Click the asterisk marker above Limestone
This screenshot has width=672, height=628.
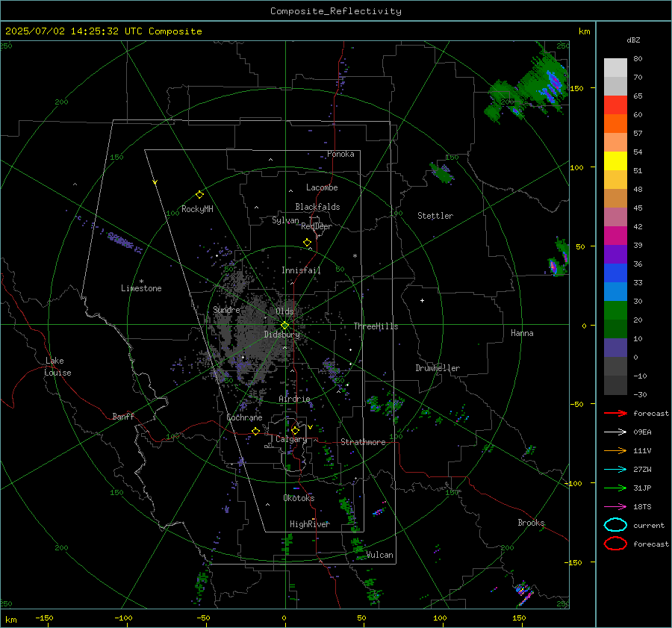(x=141, y=282)
